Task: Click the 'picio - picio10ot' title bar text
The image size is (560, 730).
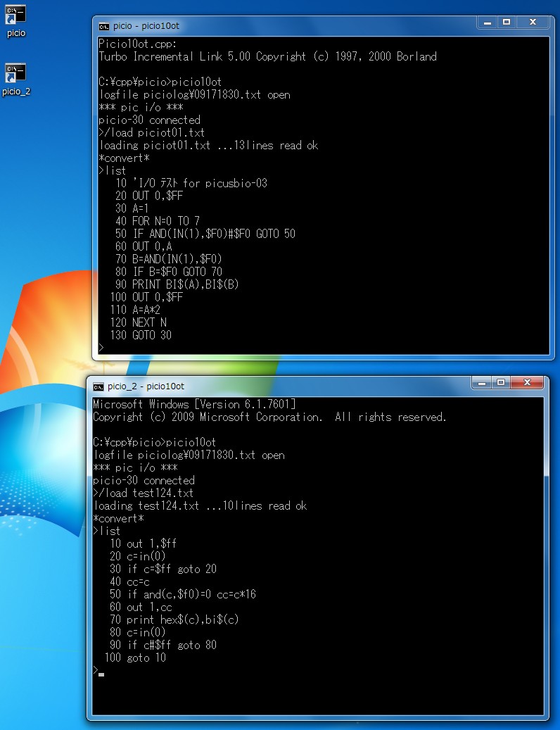Action: pyautogui.click(x=146, y=26)
